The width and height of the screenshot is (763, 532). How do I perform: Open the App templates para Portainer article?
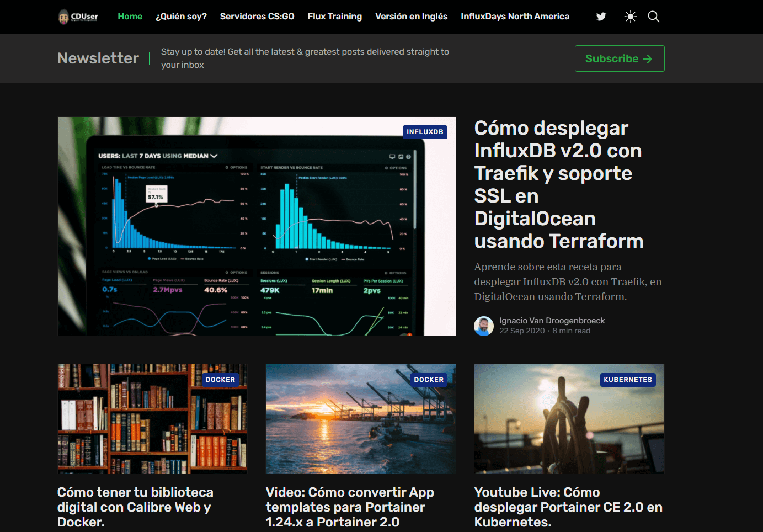(350, 507)
